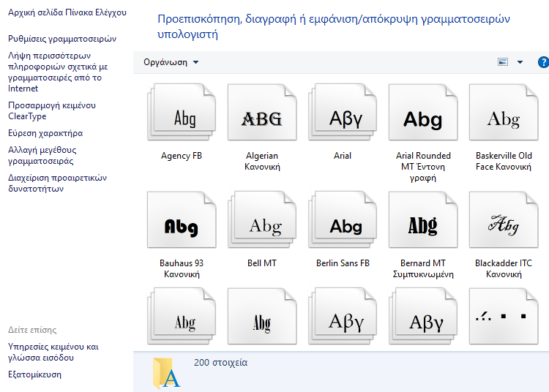Screen dimensions: 549x392
Task: Click the 200 στοιχεία status text
Action: point(220,362)
